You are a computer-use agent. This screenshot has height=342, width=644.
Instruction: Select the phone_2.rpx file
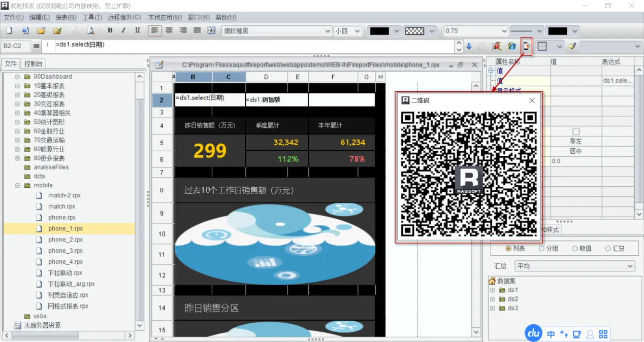66,240
